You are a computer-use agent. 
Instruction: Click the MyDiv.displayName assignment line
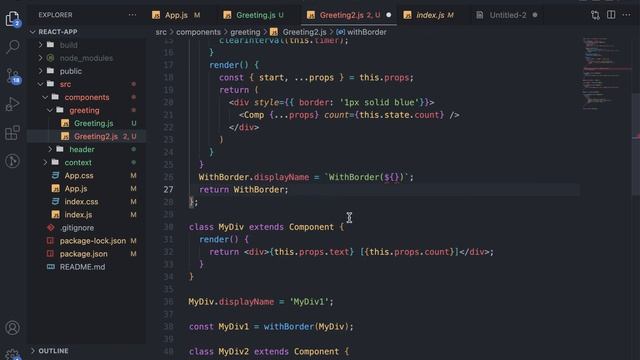click(261, 302)
